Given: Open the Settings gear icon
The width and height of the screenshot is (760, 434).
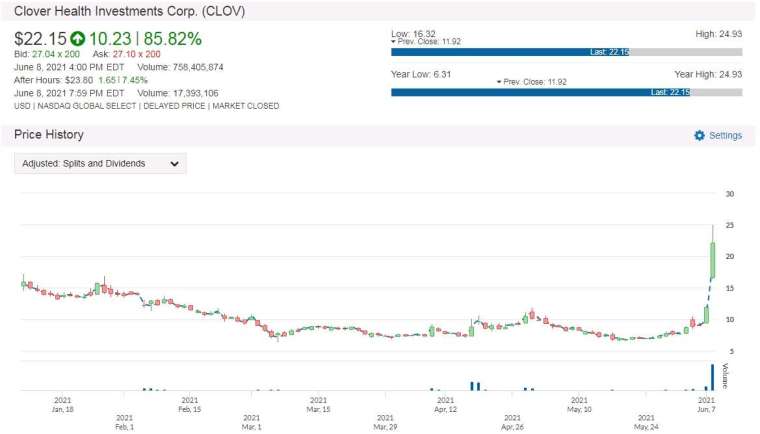Looking at the screenshot, I should coord(699,135).
